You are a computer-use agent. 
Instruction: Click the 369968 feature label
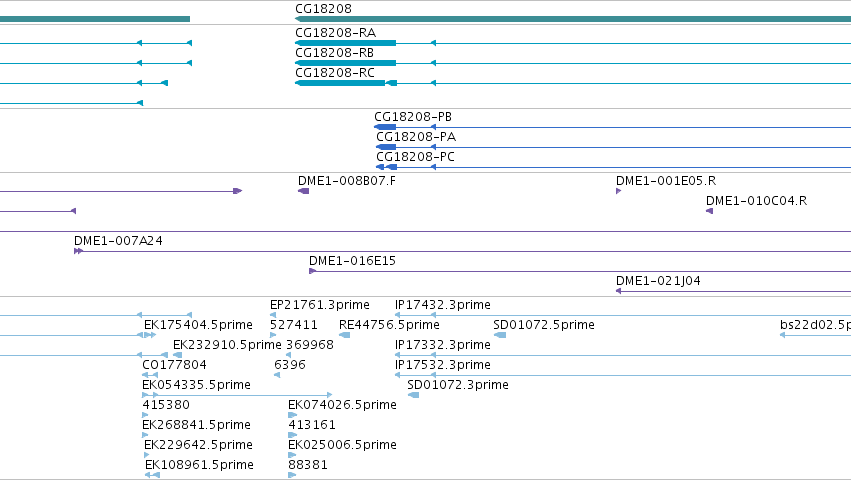(310, 345)
